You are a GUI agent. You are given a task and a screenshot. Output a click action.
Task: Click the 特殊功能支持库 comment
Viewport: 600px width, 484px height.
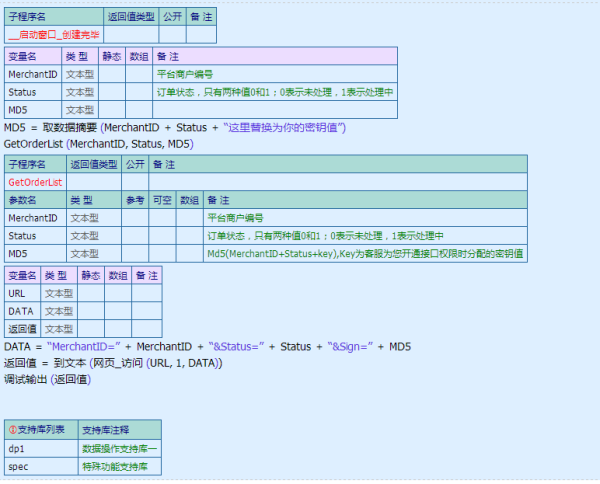pyautogui.click(x=115, y=466)
